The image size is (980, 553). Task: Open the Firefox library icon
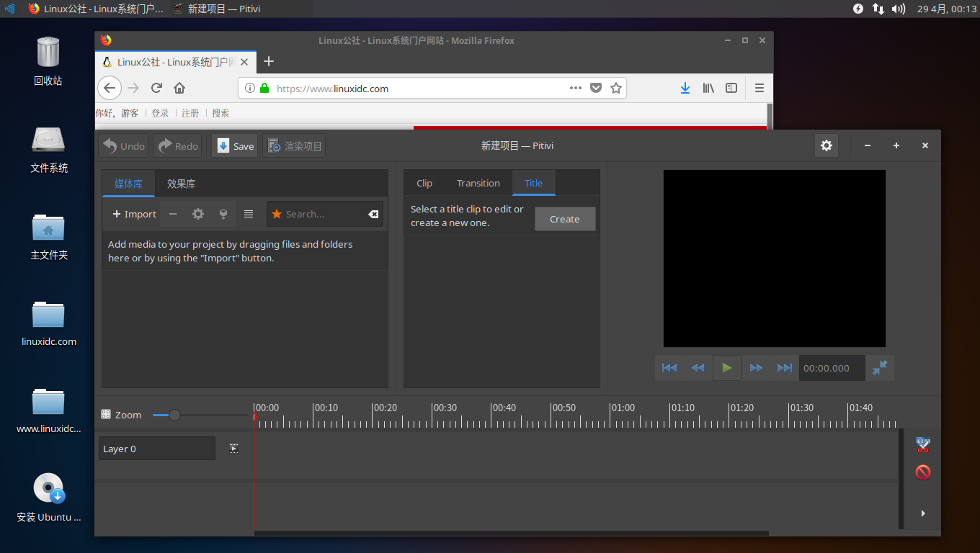click(x=708, y=88)
